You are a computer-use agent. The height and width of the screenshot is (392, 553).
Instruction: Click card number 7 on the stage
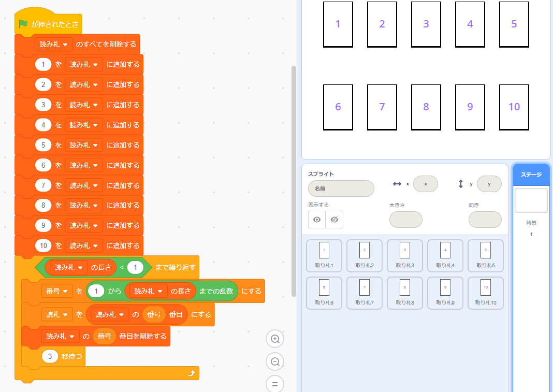[382, 107]
